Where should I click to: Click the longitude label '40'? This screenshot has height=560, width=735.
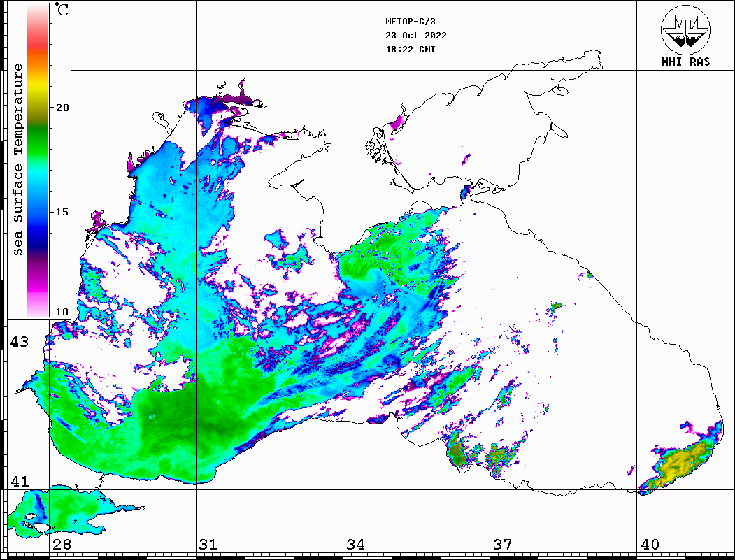(x=650, y=545)
